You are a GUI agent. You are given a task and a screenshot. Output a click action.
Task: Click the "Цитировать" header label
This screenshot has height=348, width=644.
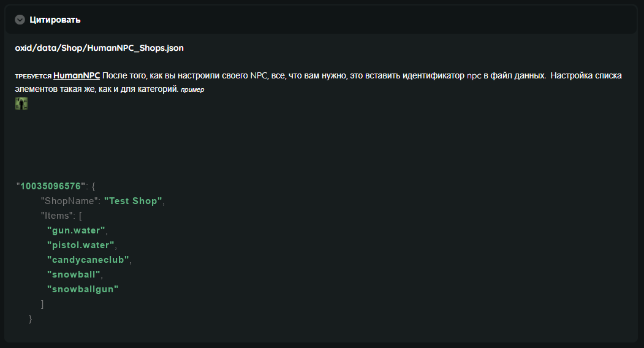[x=55, y=20]
